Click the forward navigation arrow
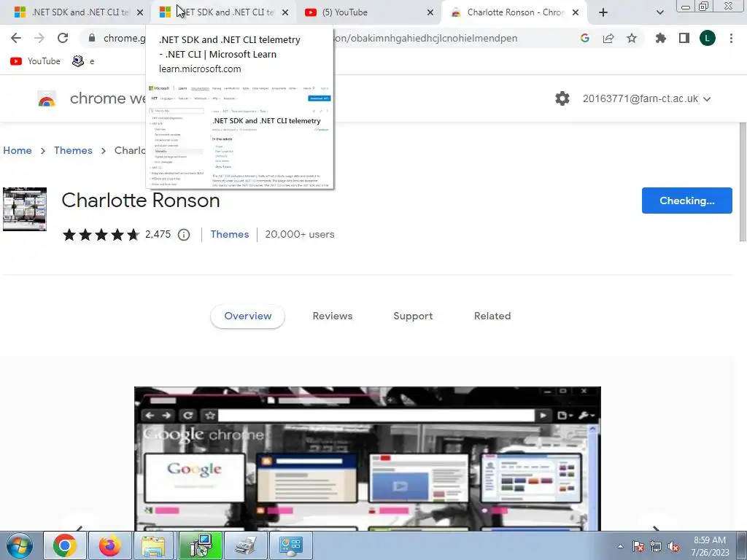747x560 pixels. tap(39, 38)
